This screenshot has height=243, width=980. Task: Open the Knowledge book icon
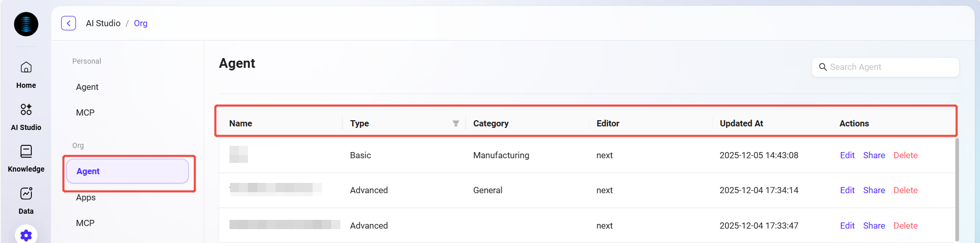pos(26,151)
